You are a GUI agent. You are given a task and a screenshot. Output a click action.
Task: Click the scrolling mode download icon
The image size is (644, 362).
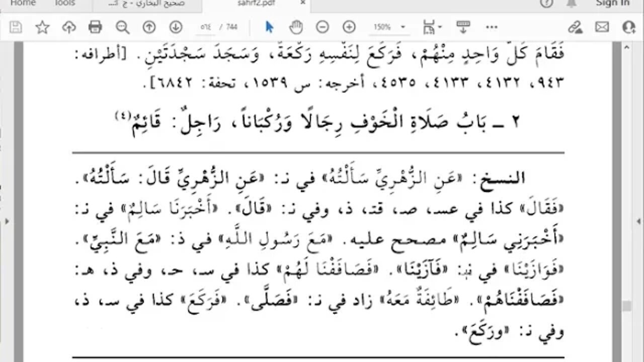462,27
